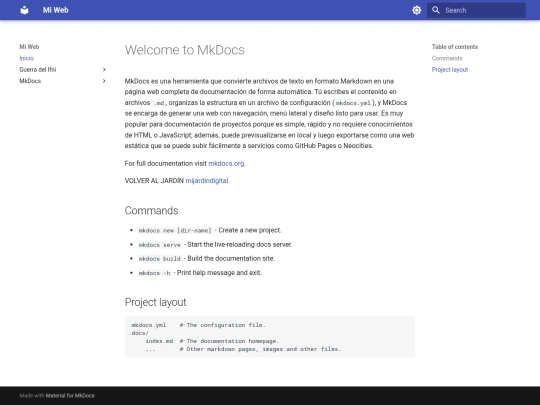Viewport: 540px width, 405px height.
Task: Open the Inicio navigation link
Action: [x=27, y=58]
